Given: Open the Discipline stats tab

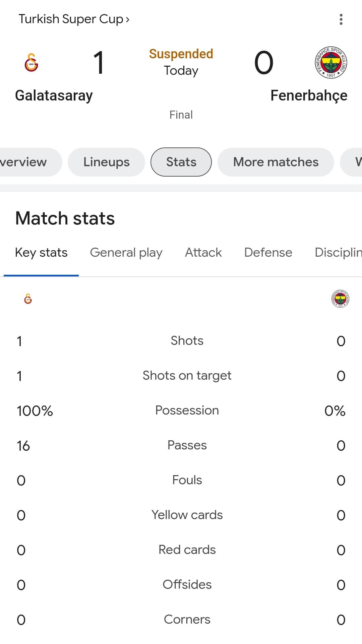Looking at the screenshot, I should click(x=338, y=253).
